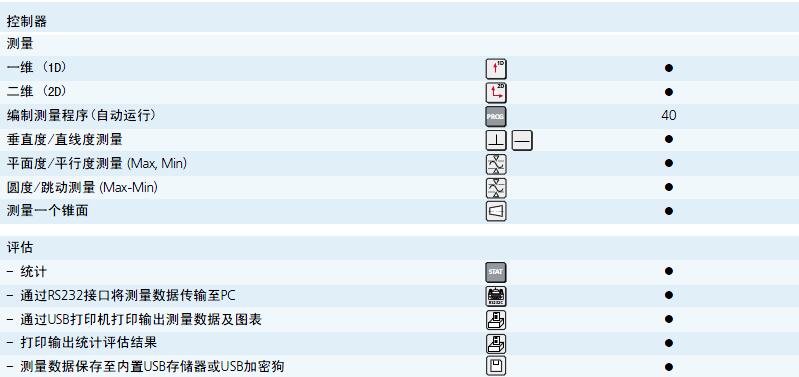
Task: Click the 2D measurement icon
Action: point(496,93)
